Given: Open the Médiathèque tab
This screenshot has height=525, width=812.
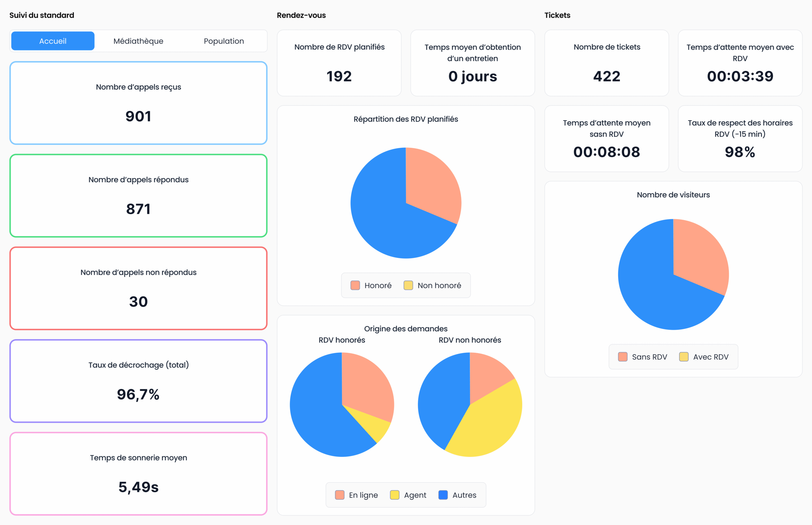Looking at the screenshot, I should click(138, 41).
